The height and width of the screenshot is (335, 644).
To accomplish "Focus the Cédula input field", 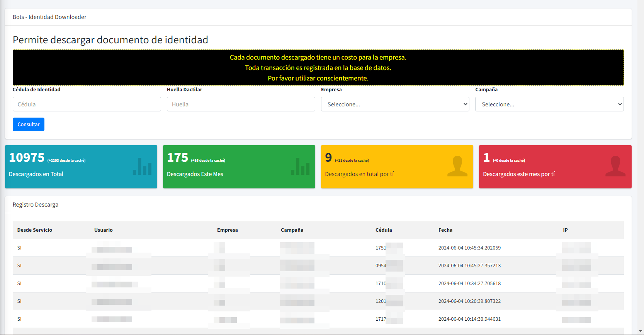I will coord(87,104).
